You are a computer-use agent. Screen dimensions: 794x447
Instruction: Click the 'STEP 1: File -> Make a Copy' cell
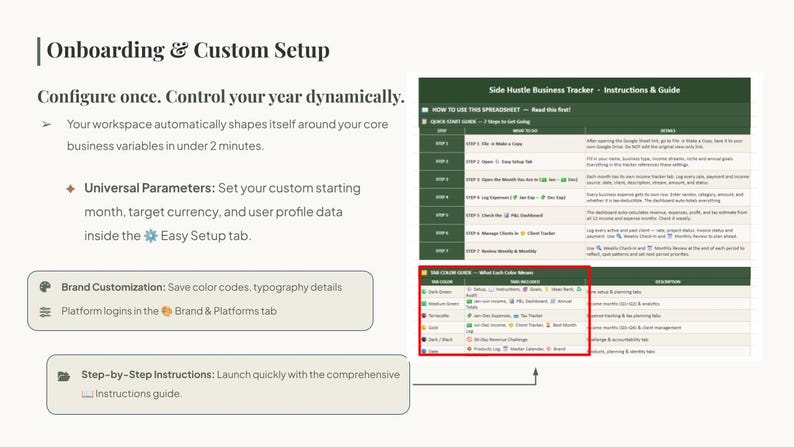tap(525, 144)
